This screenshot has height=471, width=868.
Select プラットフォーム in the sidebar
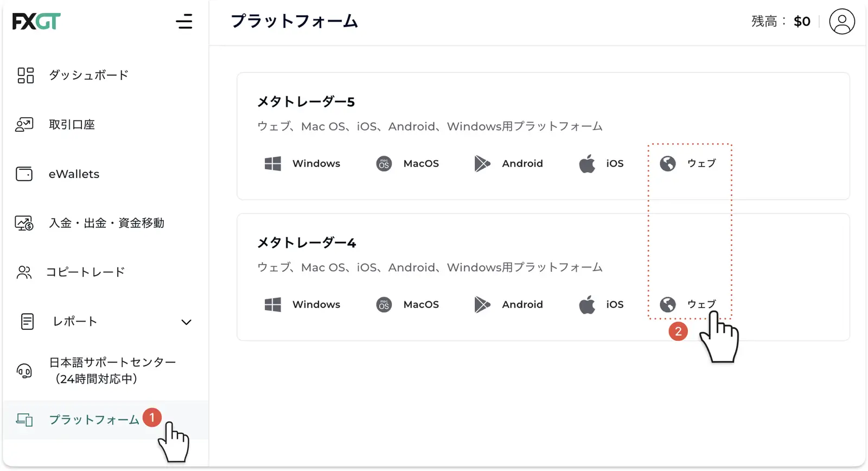pyautogui.click(x=94, y=420)
